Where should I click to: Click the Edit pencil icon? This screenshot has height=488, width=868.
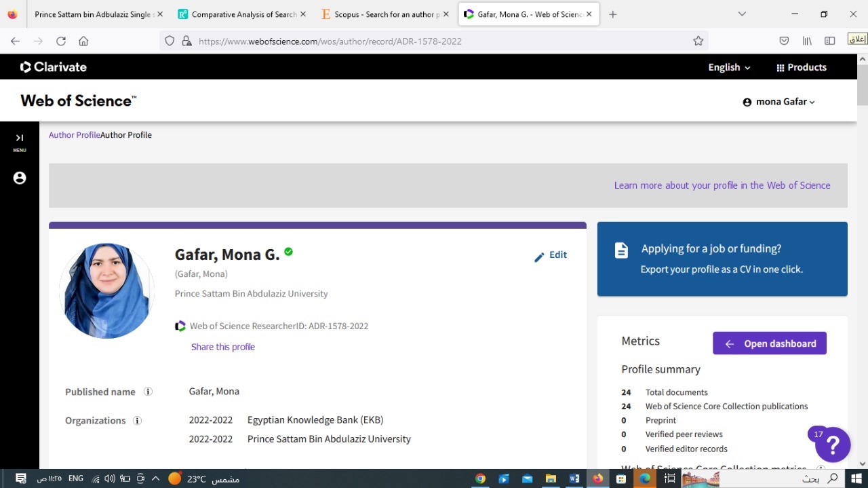click(540, 257)
